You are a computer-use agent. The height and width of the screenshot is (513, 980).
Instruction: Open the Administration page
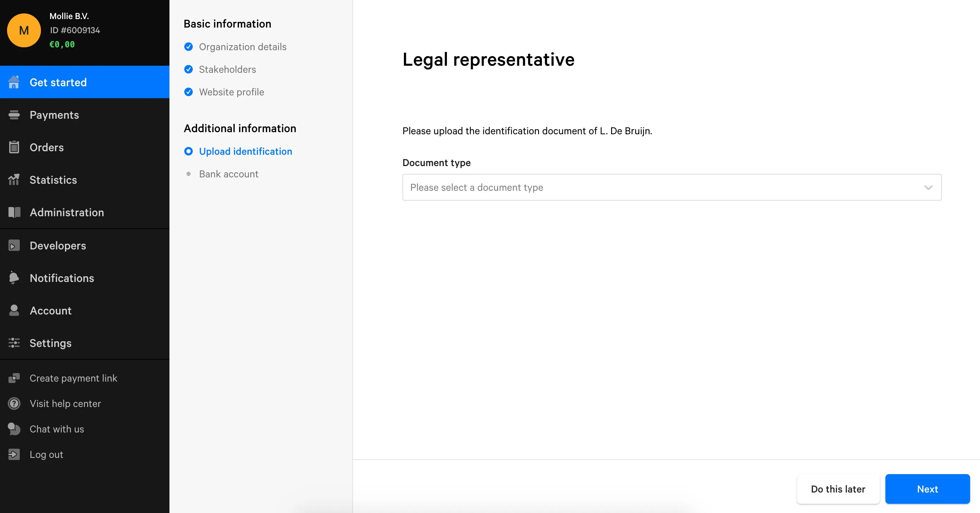(84, 212)
